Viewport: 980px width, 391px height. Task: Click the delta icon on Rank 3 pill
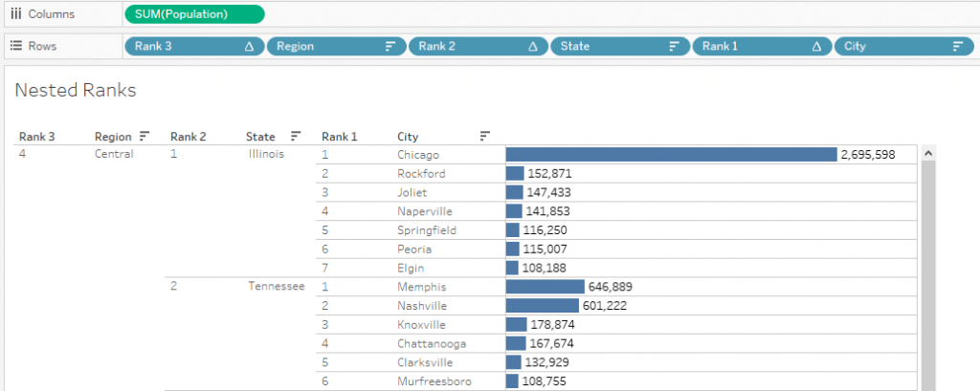[x=250, y=46]
